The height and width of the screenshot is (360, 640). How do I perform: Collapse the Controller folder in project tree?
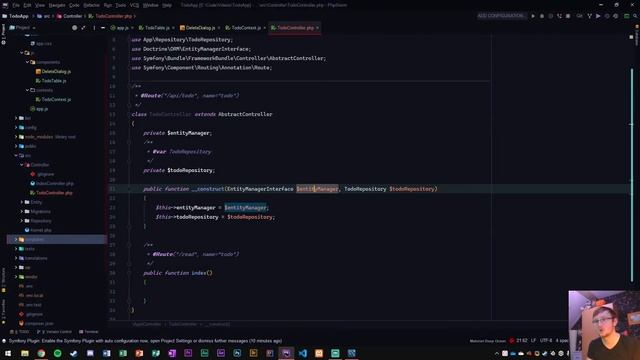point(22,165)
